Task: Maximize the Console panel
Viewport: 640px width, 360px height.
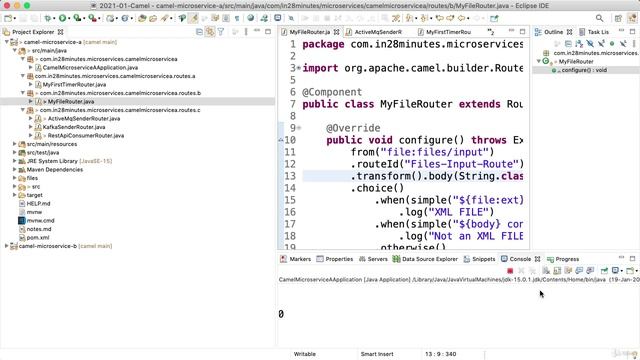Action: click(x=632, y=258)
